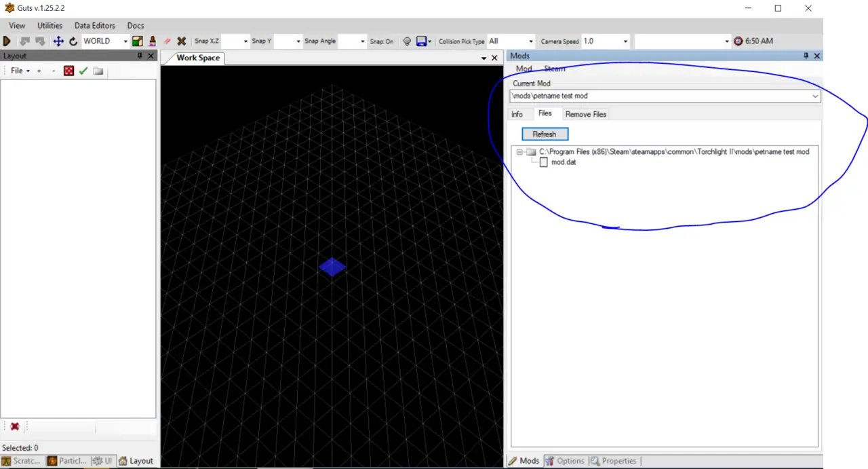The width and height of the screenshot is (868, 469).
Task: Switch to the Properties bottom tab
Action: 614,461
